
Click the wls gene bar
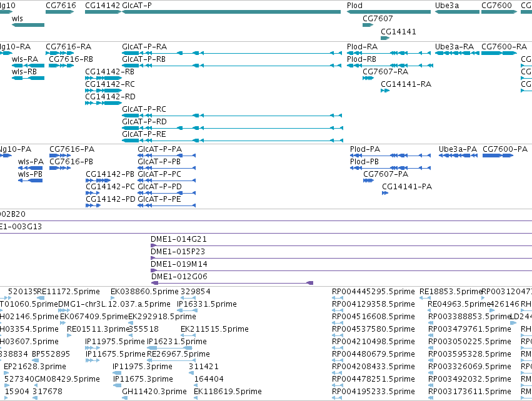pyautogui.click(x=28, y=25)
